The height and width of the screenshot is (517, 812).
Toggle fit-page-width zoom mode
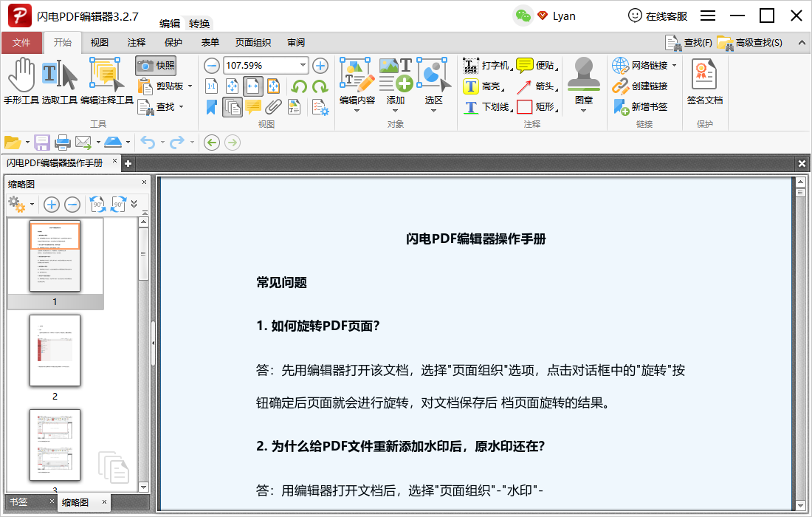pyautogui.click(x=252, y=86)
